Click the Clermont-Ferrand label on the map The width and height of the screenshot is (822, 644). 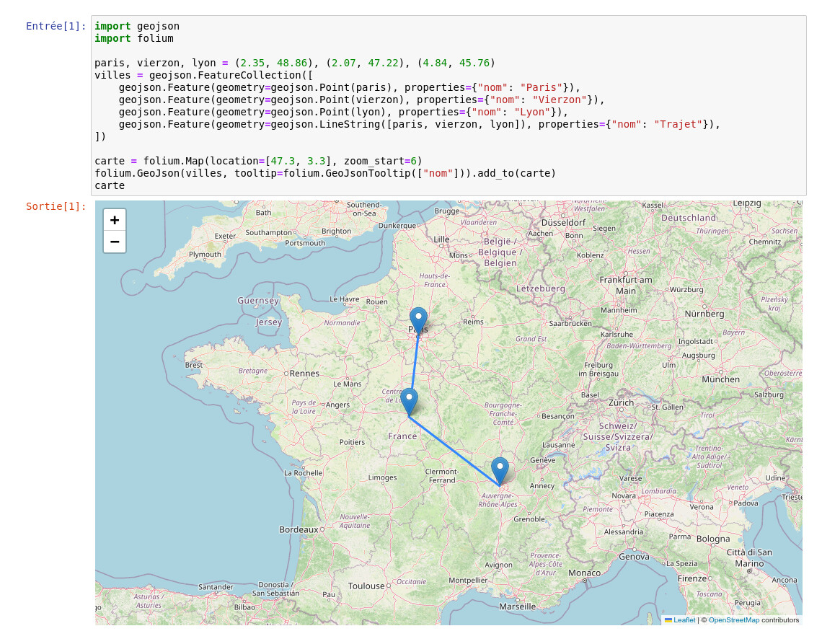[442, 476]
